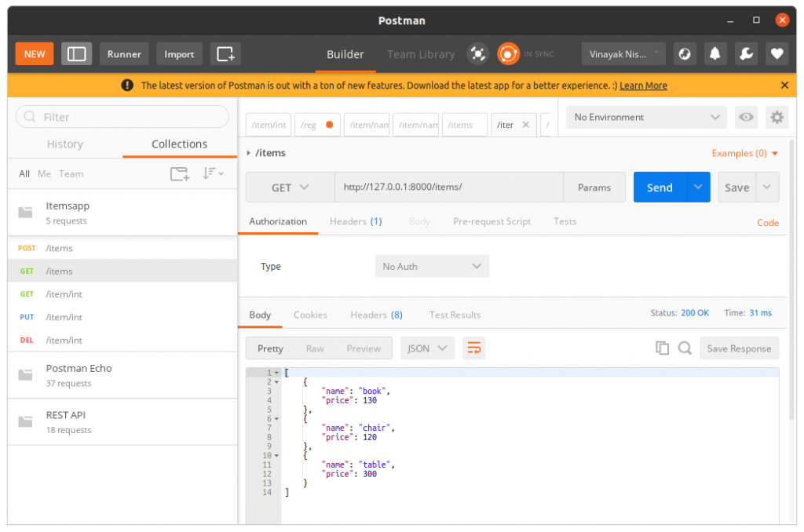The height and width of the screenshot is (532, 804).
Task: Expand the No Auth type dropdown
Action: [432, 267]
